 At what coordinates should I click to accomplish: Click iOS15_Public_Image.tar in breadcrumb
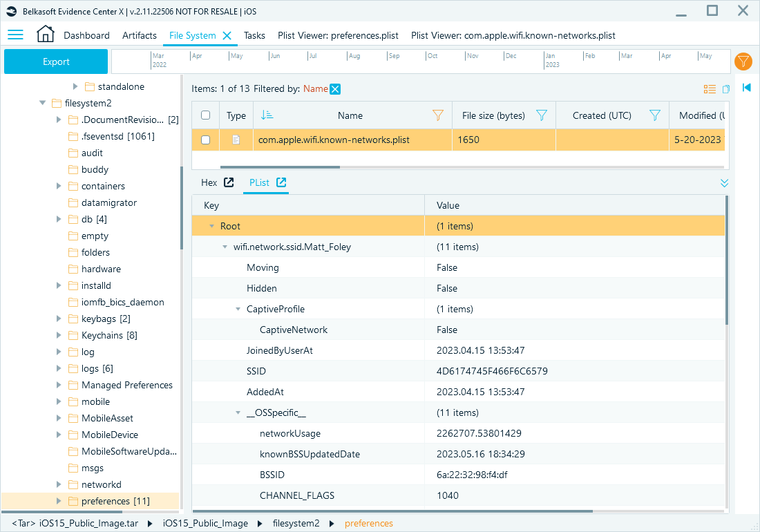pos(88,523)
